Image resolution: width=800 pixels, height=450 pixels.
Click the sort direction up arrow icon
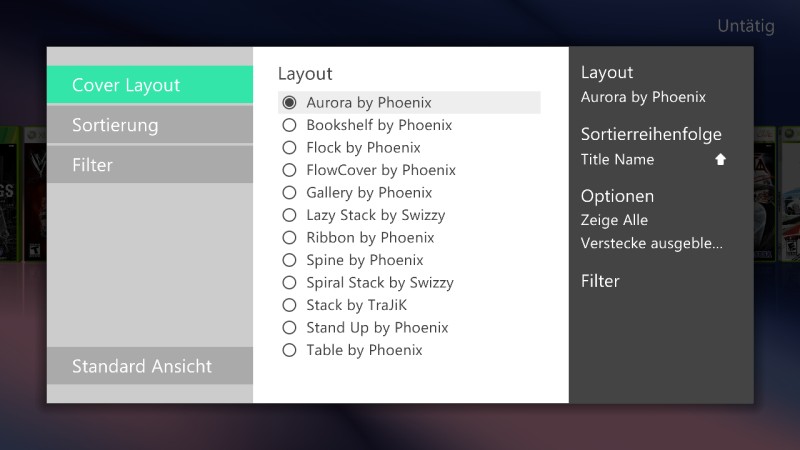[x=720, y=160]
